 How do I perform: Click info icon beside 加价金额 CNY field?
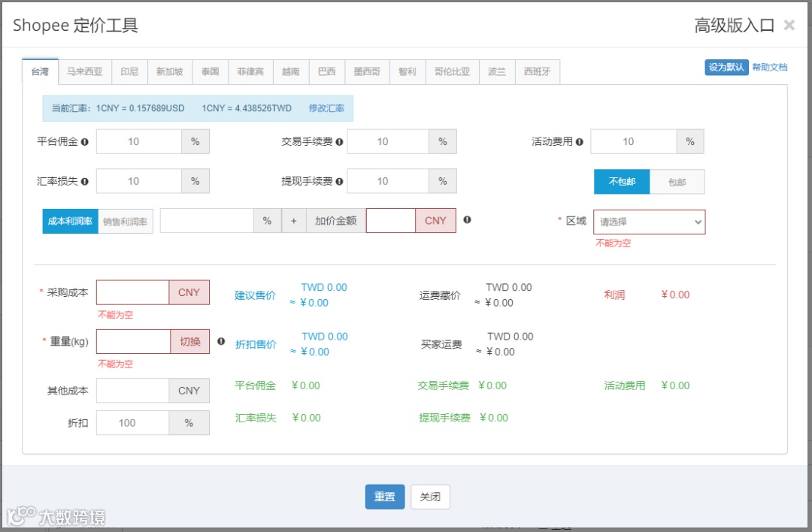point(467,220)
